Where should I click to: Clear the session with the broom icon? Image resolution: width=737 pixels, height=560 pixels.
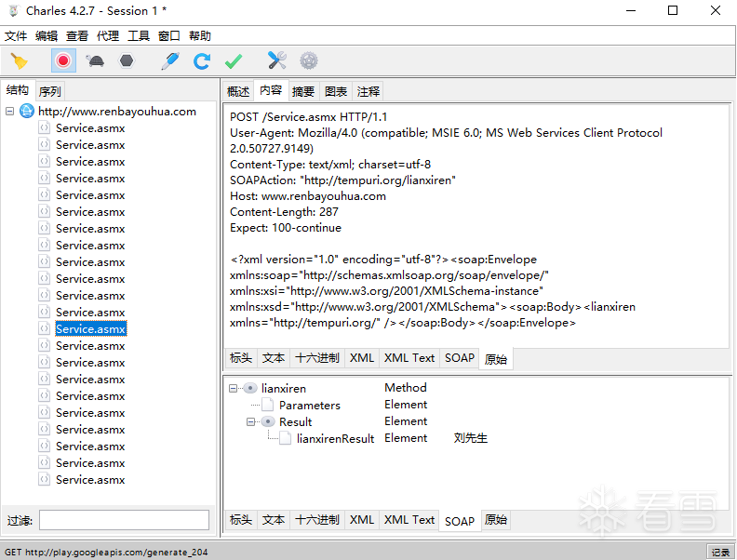20,61
